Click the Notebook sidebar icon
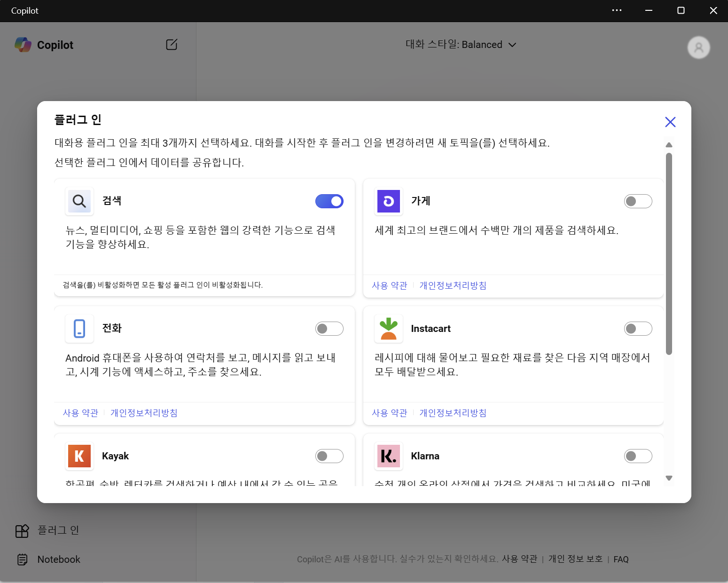This screenshot has height=583, width=728. [22, 559]
